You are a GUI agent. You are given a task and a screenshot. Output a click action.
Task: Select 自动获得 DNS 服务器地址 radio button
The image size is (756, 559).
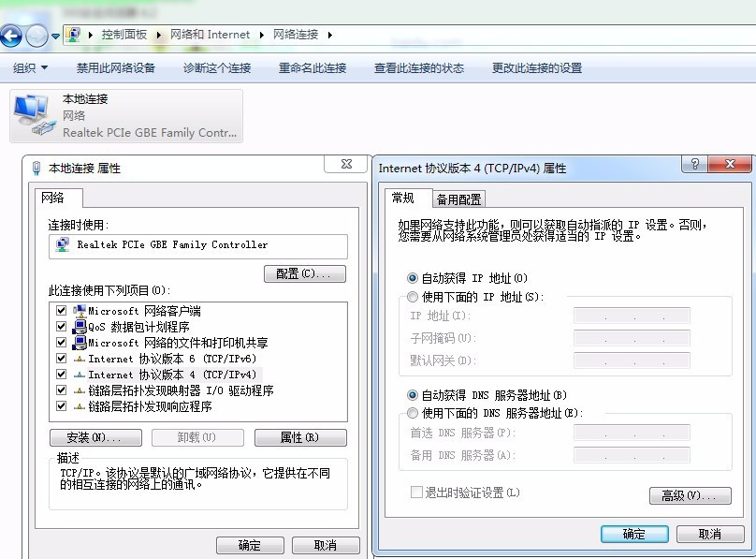(413, 395)
